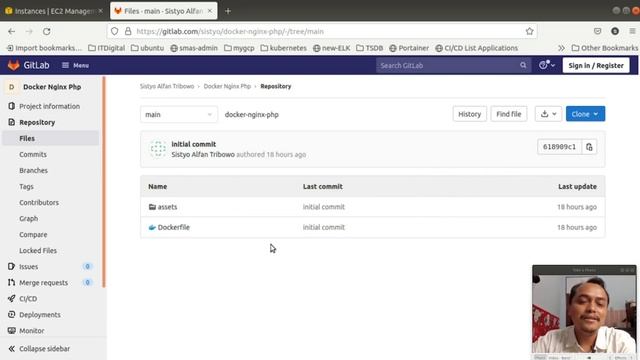This screenshot has height=360, width=640.
Task: Select Files in sidebar
Action: pos(50,138)
